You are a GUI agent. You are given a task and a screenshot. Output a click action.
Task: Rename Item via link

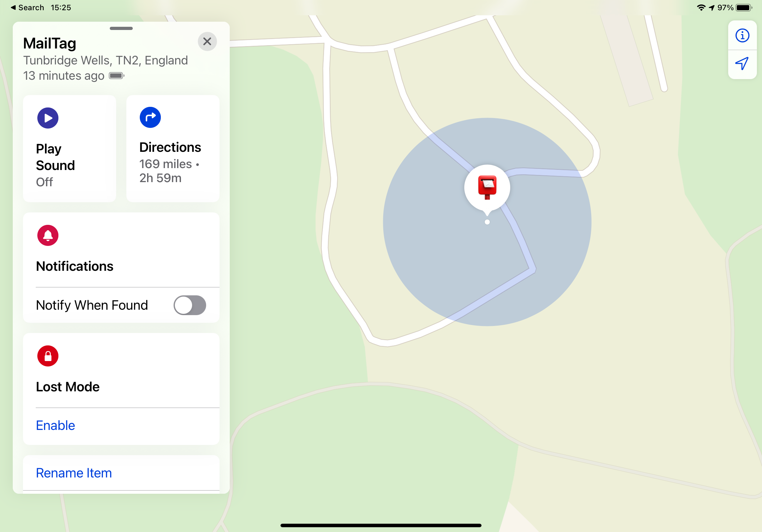click(x=73, y=472)
